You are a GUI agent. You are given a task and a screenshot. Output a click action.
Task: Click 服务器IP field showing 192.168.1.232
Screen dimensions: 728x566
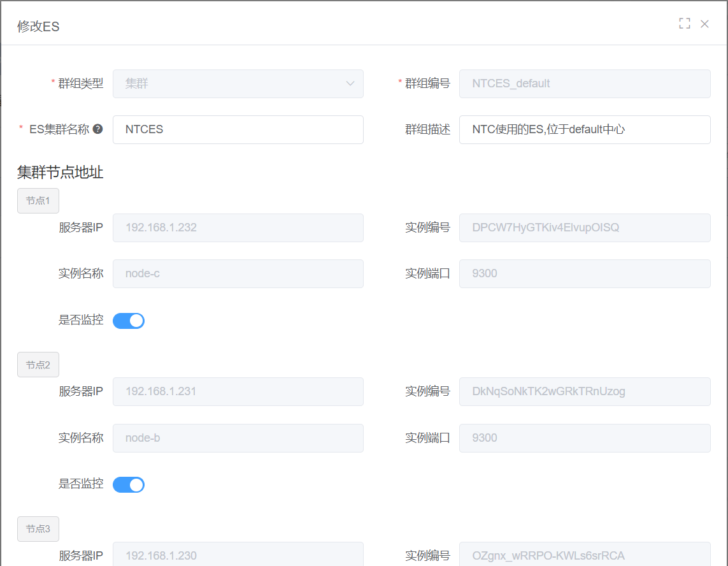coord(238,228)
